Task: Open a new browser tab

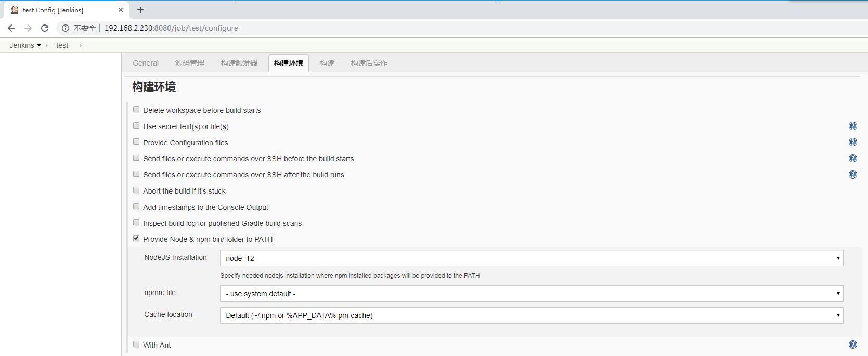Action: pyautogui.click(x=140, y=10)
